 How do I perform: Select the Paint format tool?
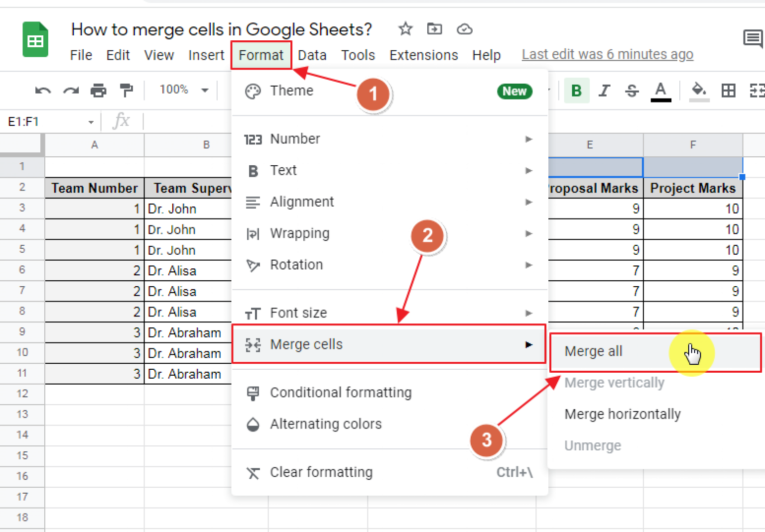click(x=127, y=91)
